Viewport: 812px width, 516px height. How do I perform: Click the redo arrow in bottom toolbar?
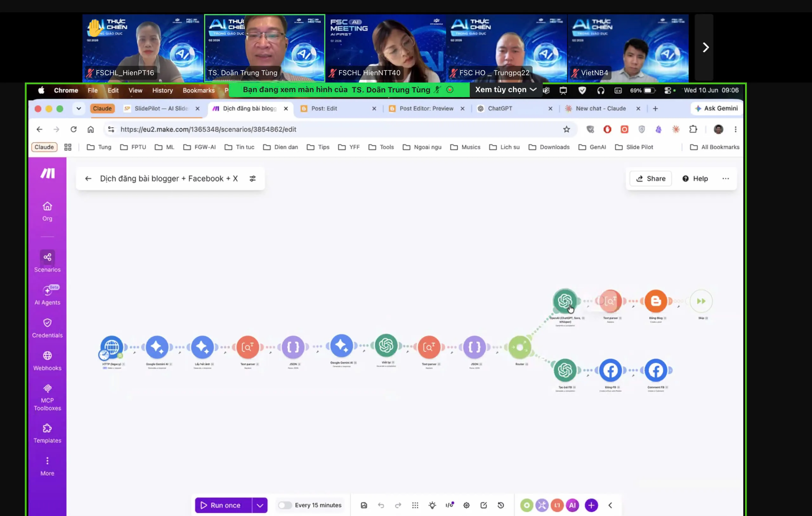(398, 505)
